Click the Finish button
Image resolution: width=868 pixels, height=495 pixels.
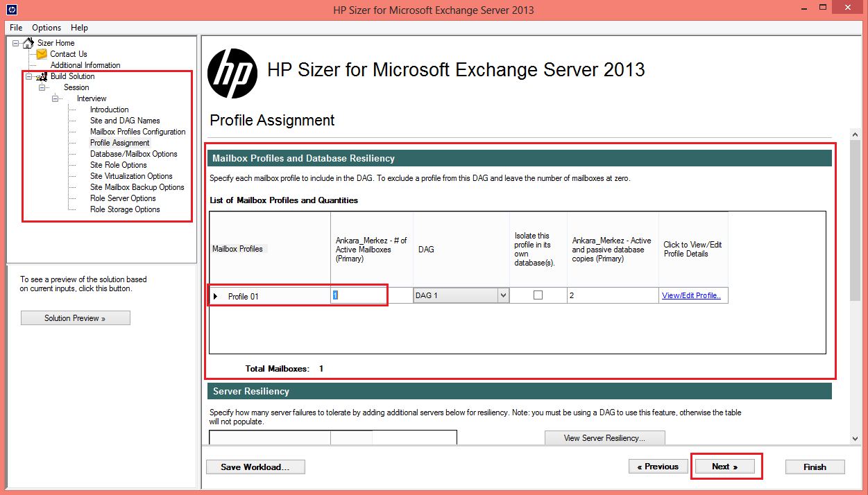[815, 467]
